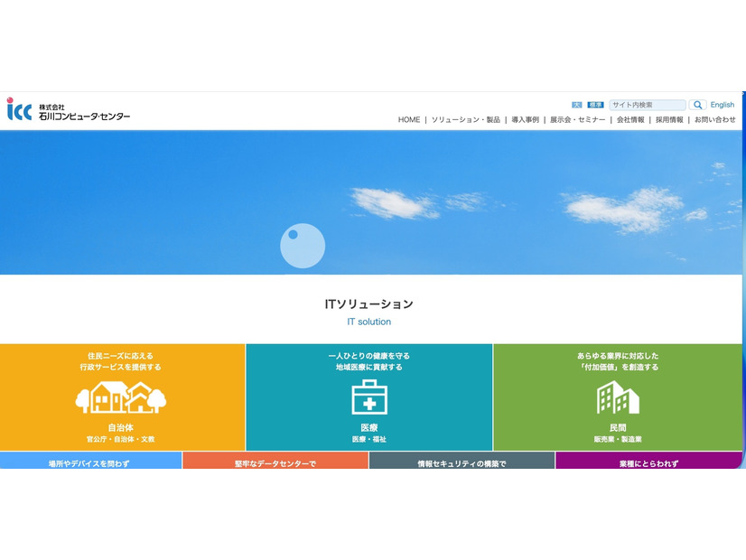Open the teal 医療 solution tile label
Image resolution: width=746 pixels, height=560 pixels.
point(369,428)
